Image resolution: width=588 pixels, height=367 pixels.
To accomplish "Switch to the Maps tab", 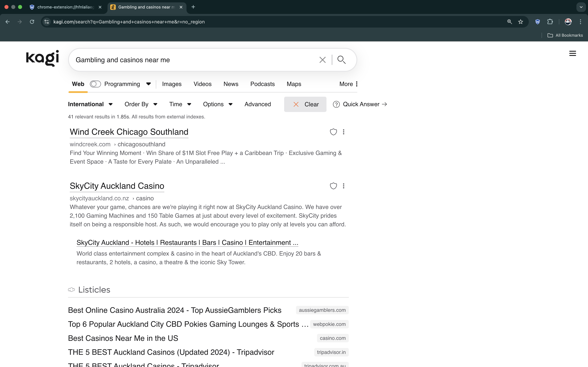I will [x=294, y=84].
